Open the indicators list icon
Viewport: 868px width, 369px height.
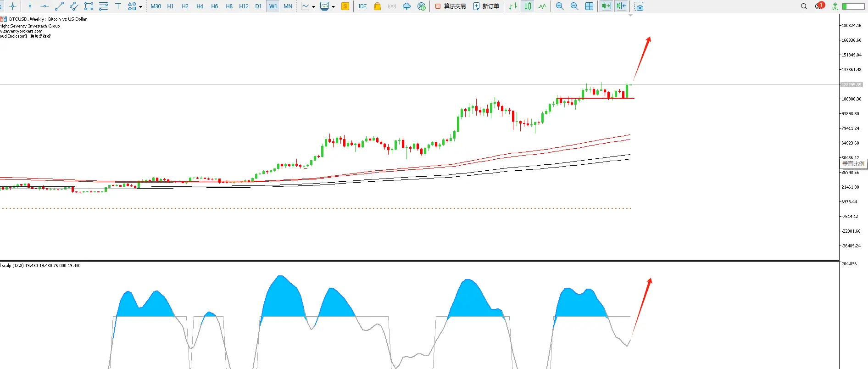tap(325, 6)
